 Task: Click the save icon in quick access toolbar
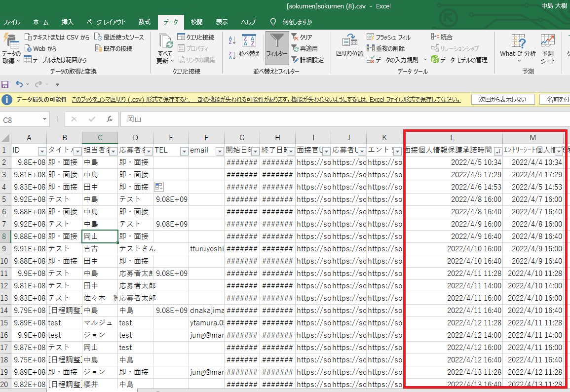(x=5, y=84)
